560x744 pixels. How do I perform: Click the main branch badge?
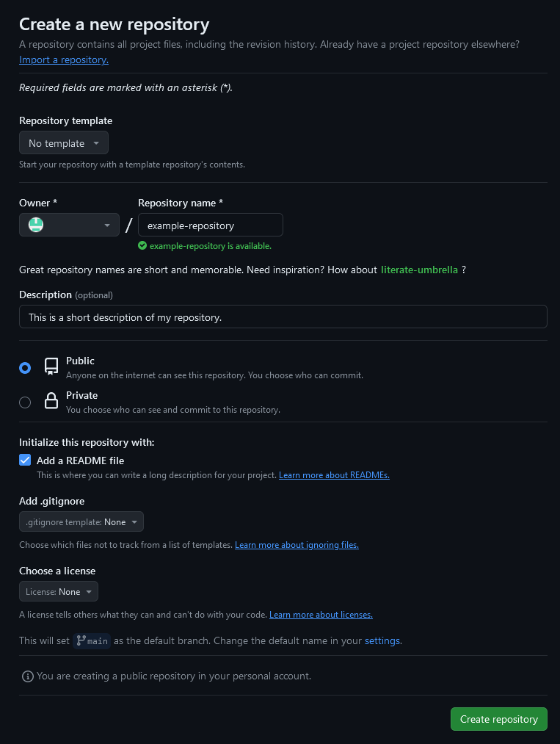[x=92, y=640]
